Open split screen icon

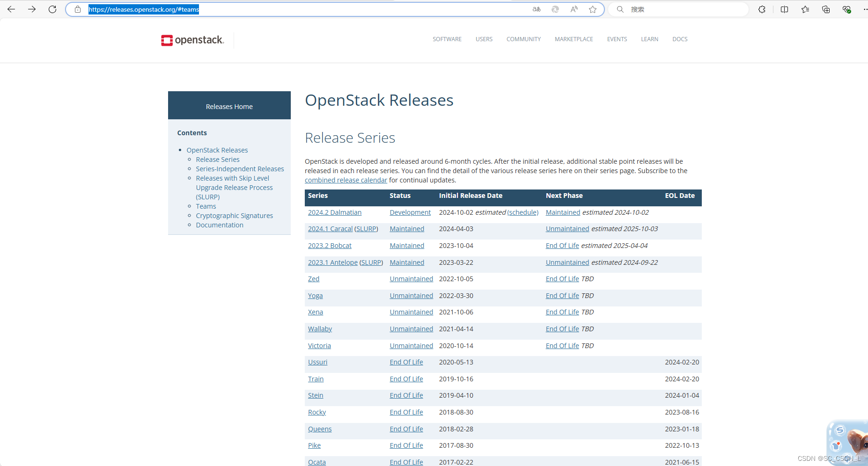click(785, 9)
